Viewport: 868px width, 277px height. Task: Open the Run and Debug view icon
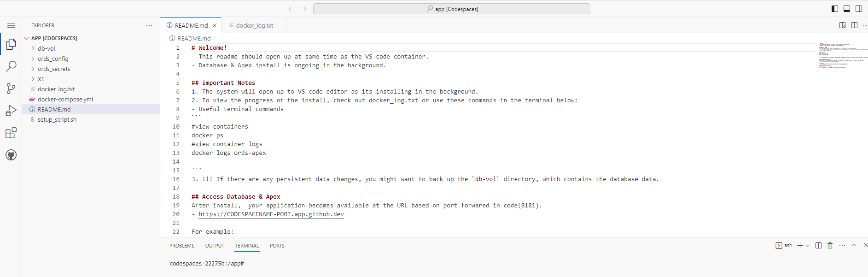point(11,111)
